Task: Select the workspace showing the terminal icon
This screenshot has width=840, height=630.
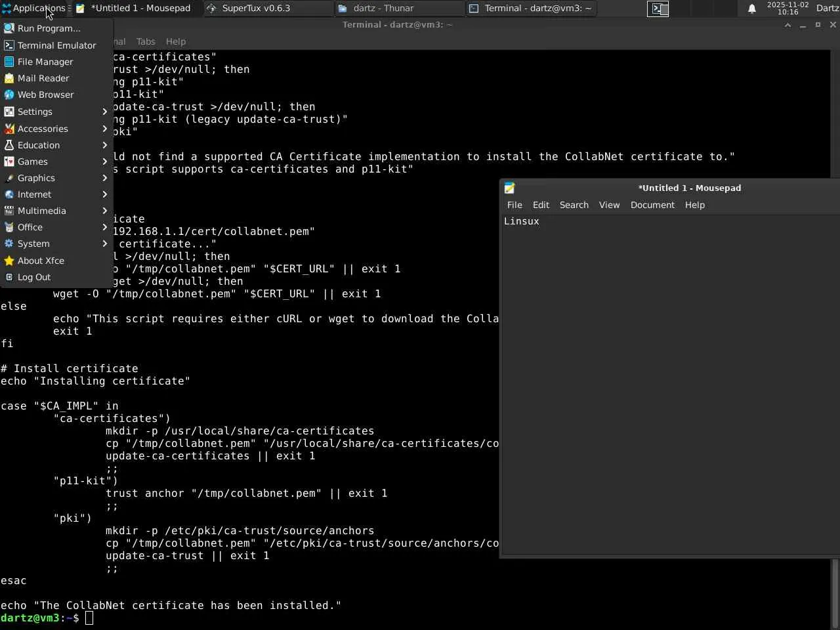Action: click(658, 9)
